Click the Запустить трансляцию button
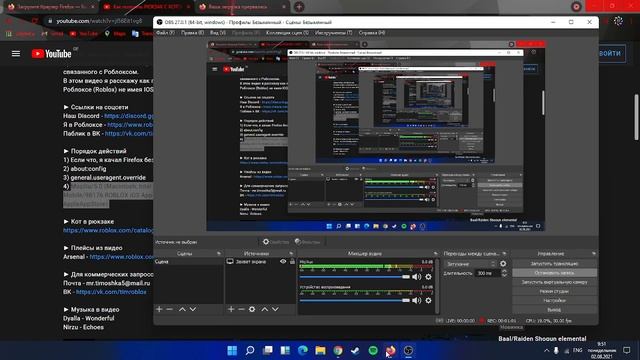The image size is (640, 360). (x=554, y=264)
